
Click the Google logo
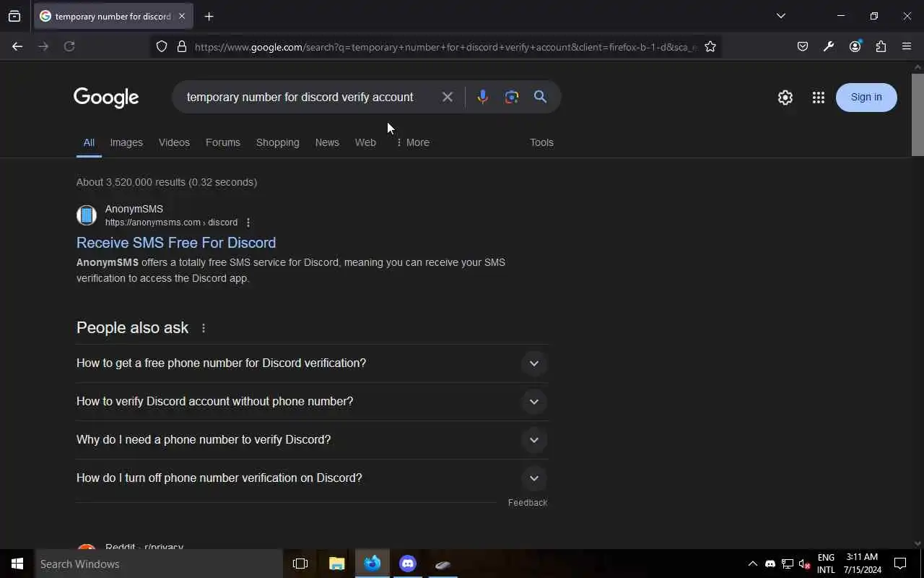106,98
